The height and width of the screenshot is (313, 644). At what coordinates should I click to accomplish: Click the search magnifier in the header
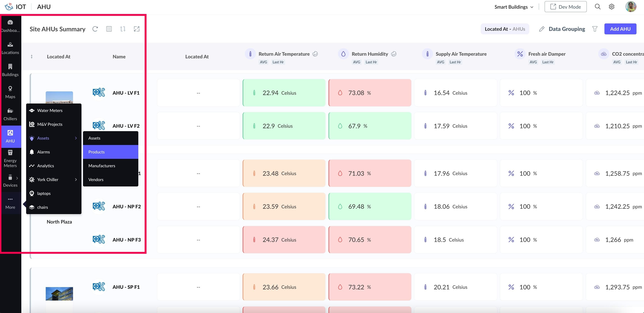tap(598, 7)
